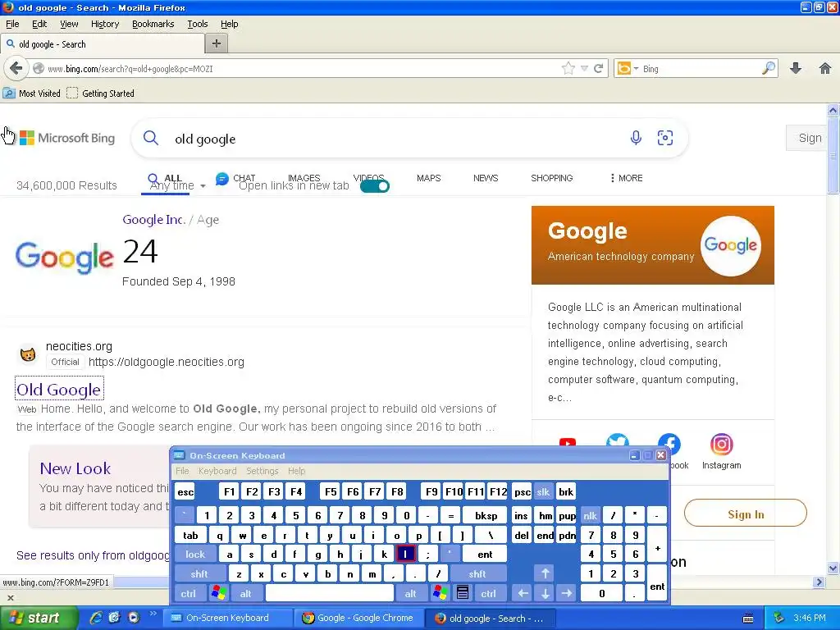Bookmark this page with the star icon

pos(568,68)
